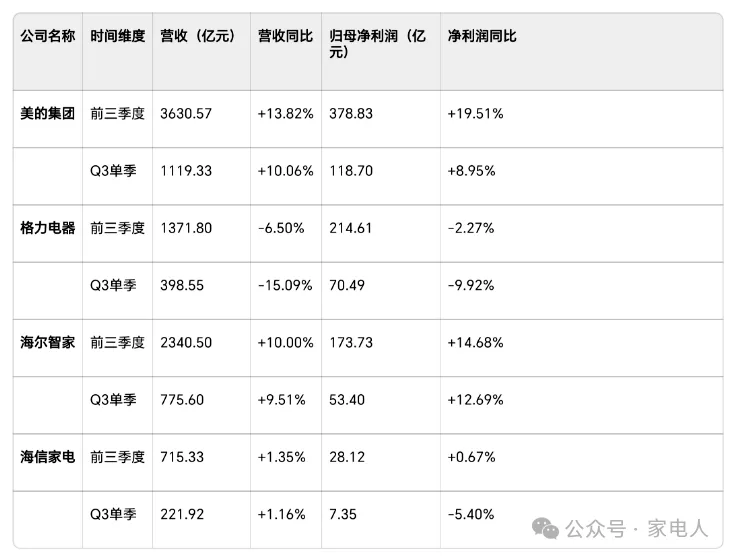The height and width of the screenshot is (558, 732).
Task: Click the 净利润同比 column header
Action: pyautogui.click(x=482, y=36)
